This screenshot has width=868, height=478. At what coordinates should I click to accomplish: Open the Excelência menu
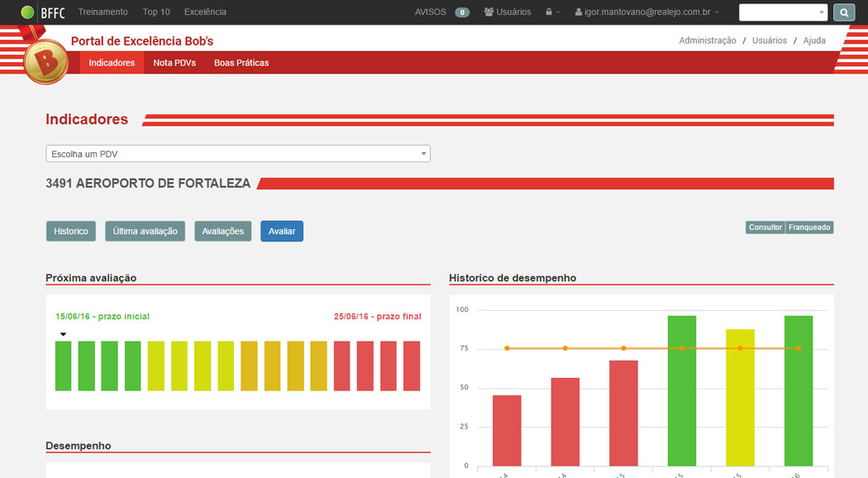pyautogui.click(x=205, y=12)
